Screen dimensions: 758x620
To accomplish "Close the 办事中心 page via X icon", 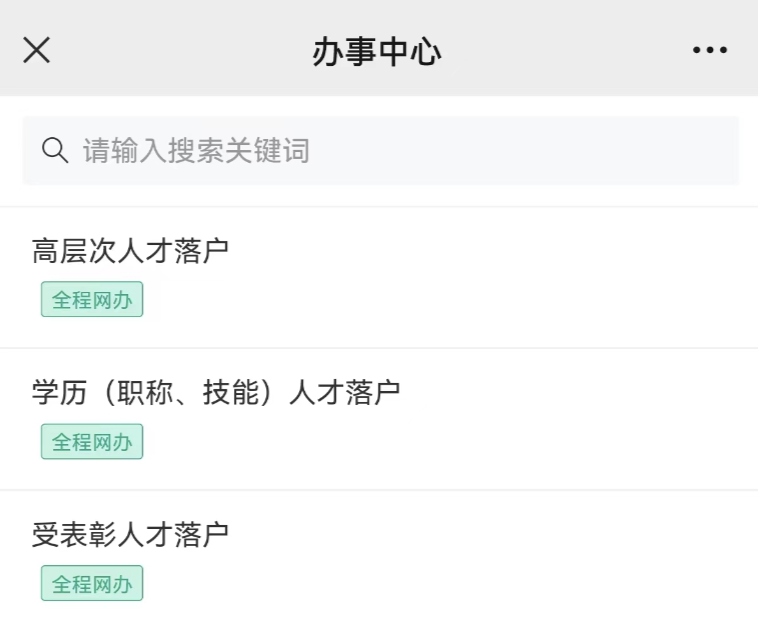I will point(36,50).
